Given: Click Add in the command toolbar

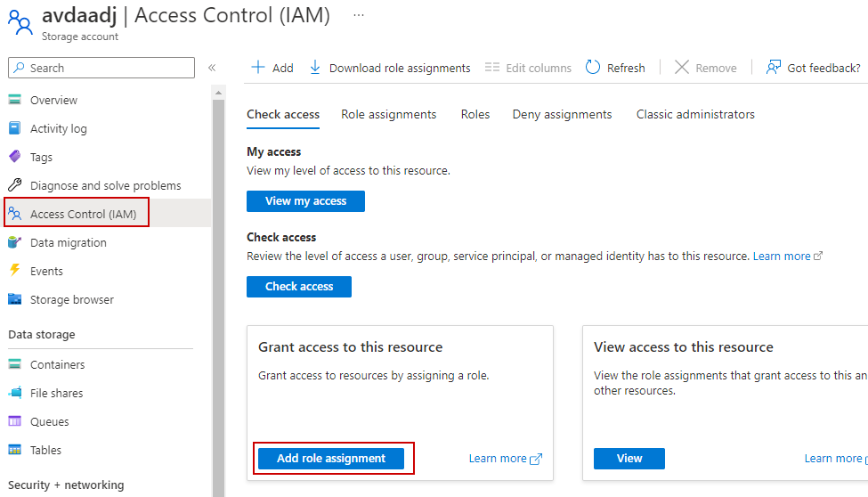Looking at the screenshot, I should pos(272,68).
